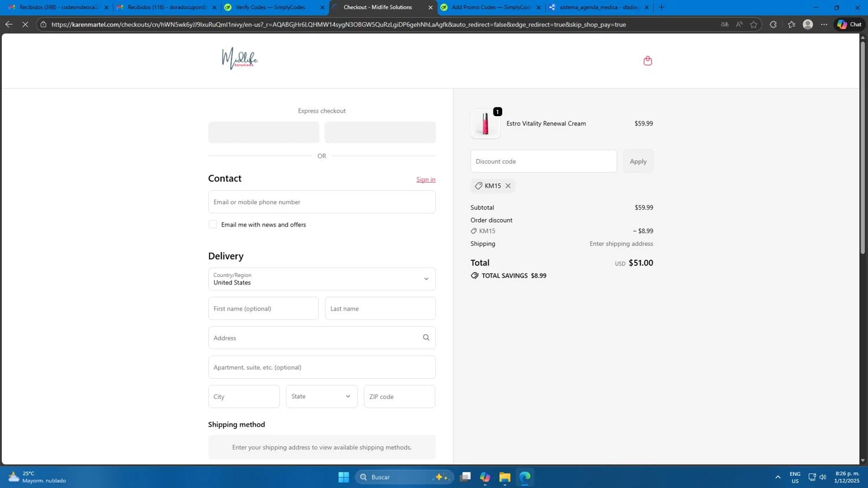Open Copilot Chat button

[x=849, y=24]
